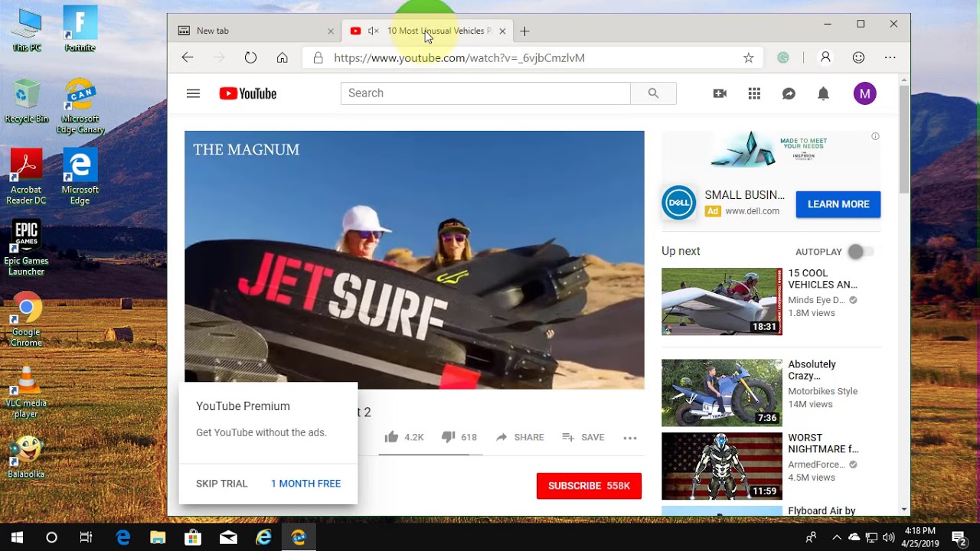Open the Absolutely Crazy motorbike thumbnail
This screenshot has height=551, width=980.
tap(722, 393)
